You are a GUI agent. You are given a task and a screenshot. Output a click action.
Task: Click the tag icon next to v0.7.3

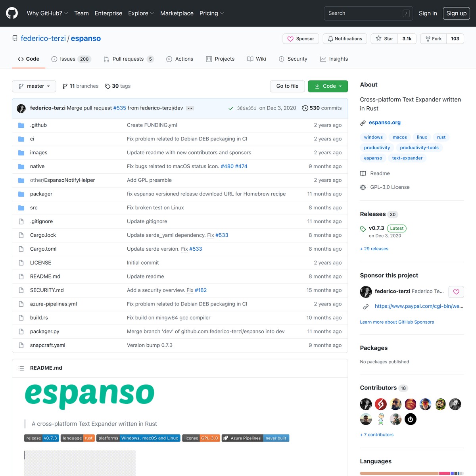(x=363, y=229)
